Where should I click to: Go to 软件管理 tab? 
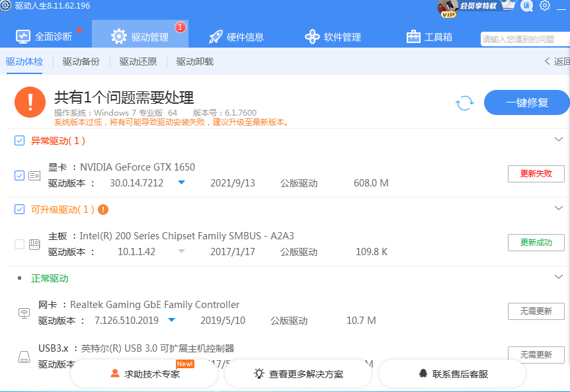click(x=333, y=37)
